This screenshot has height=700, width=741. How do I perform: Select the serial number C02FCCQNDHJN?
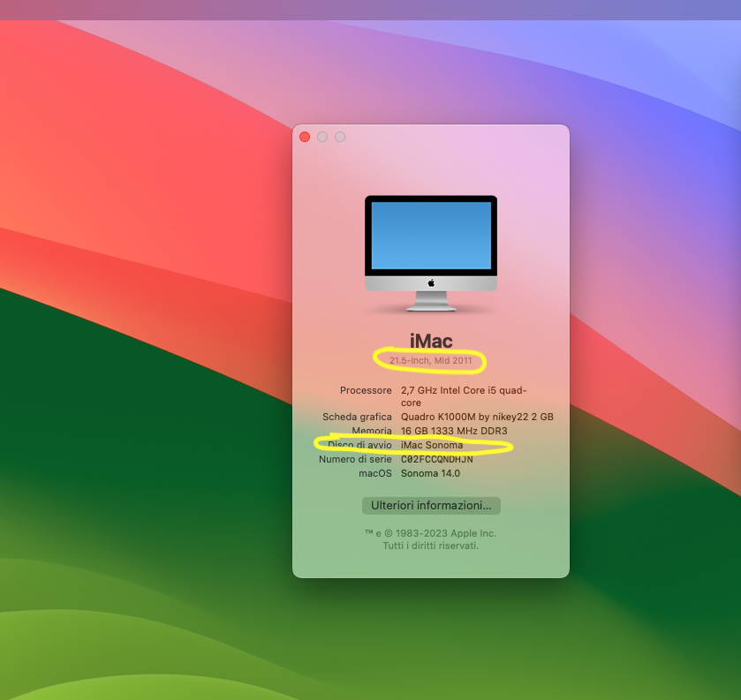[x=436, y=460]
